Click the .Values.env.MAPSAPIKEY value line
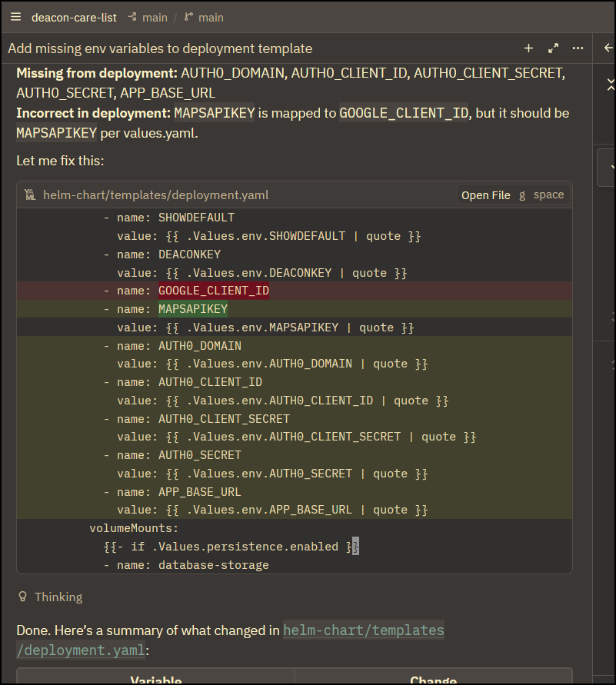This screenshot has height=685, width=616. (x=295, y=328)
